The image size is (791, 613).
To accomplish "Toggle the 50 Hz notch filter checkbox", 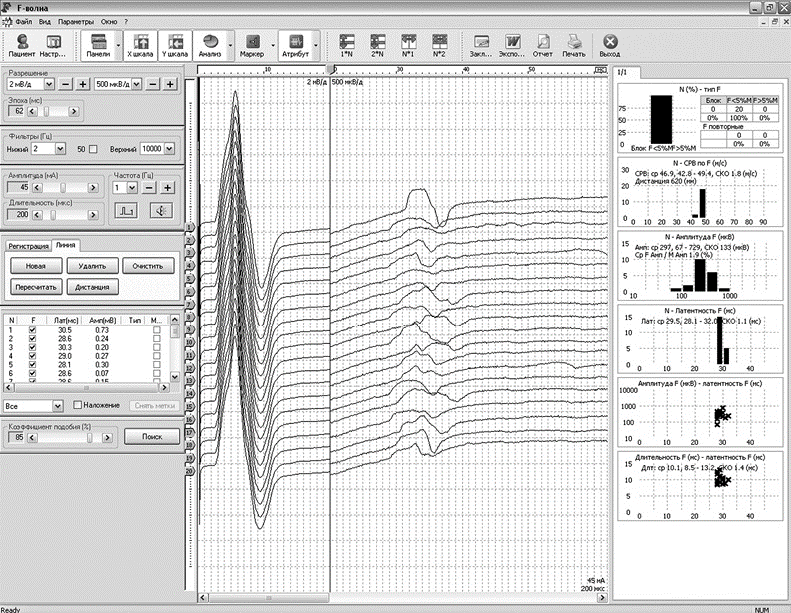I will coord(93,149).
